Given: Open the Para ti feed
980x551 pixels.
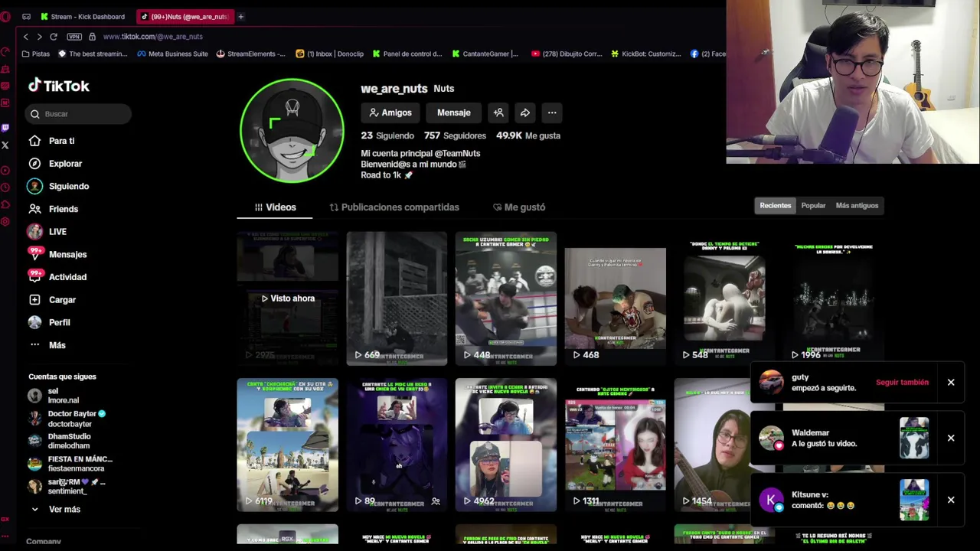Looking at the screenshot, I should point(51,141).
